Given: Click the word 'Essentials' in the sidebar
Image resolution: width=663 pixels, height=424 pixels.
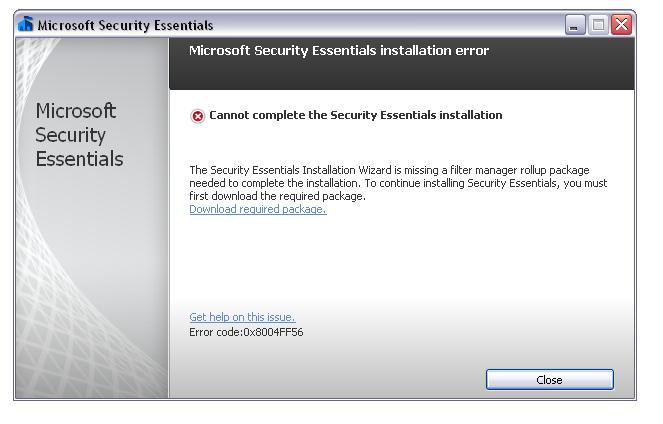Looking at the screenshot, I should pyautogui.click(x=79, y=159).
